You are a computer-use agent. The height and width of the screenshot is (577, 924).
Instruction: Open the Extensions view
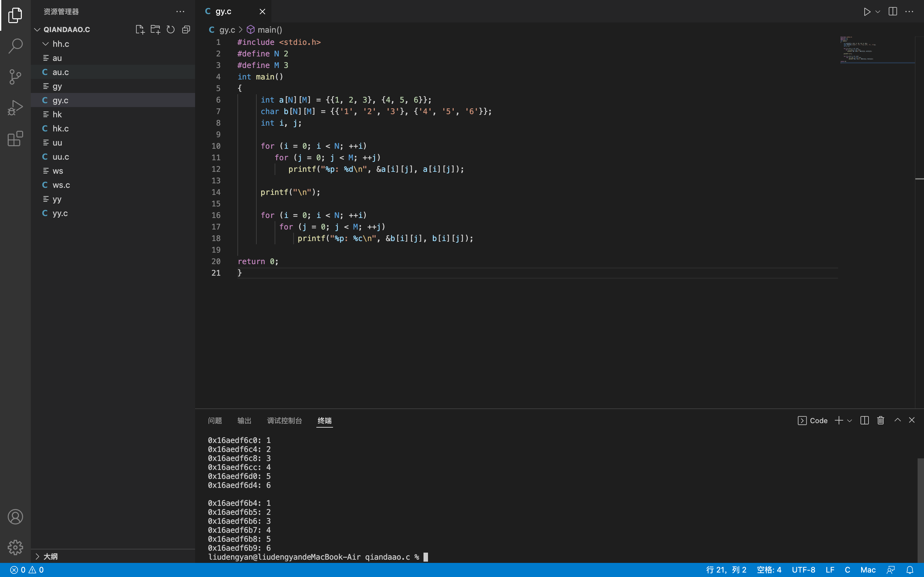coord(15,138)
